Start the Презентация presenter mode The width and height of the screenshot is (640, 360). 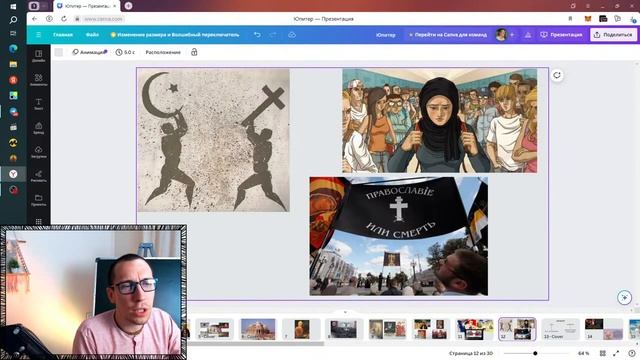click(561, 35)
